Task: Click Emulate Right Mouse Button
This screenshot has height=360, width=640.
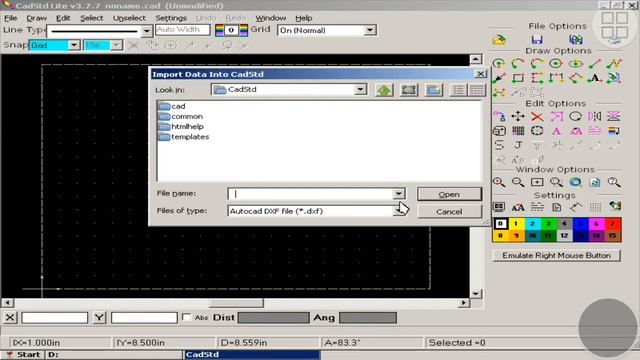Action: click(x=556, y=256)
